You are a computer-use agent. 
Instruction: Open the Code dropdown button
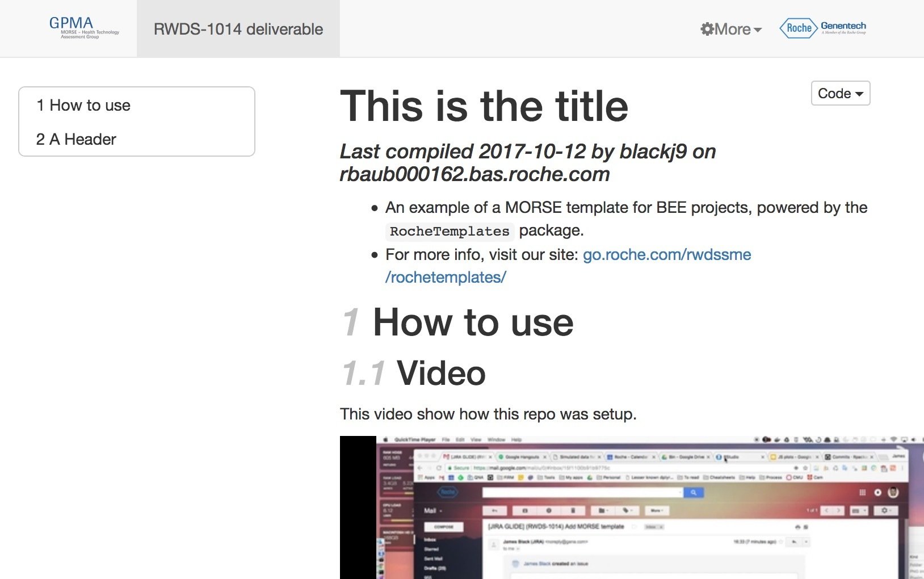coord(840,94)
